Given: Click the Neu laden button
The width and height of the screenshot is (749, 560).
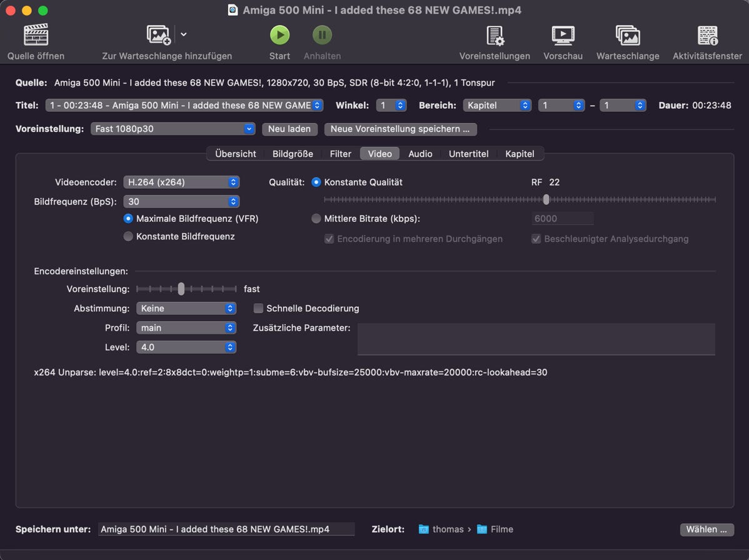Looking at the screenshot, I should pos(289,129).
